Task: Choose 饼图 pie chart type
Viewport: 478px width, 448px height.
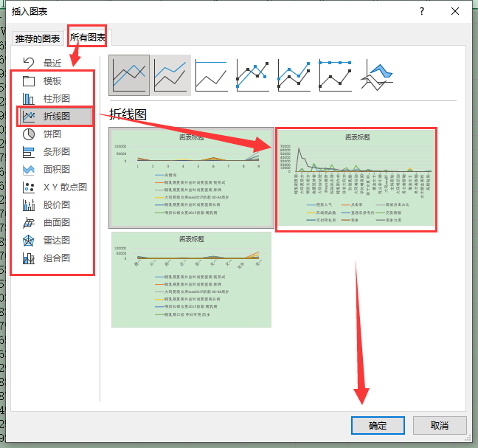Action: point(52,134)
